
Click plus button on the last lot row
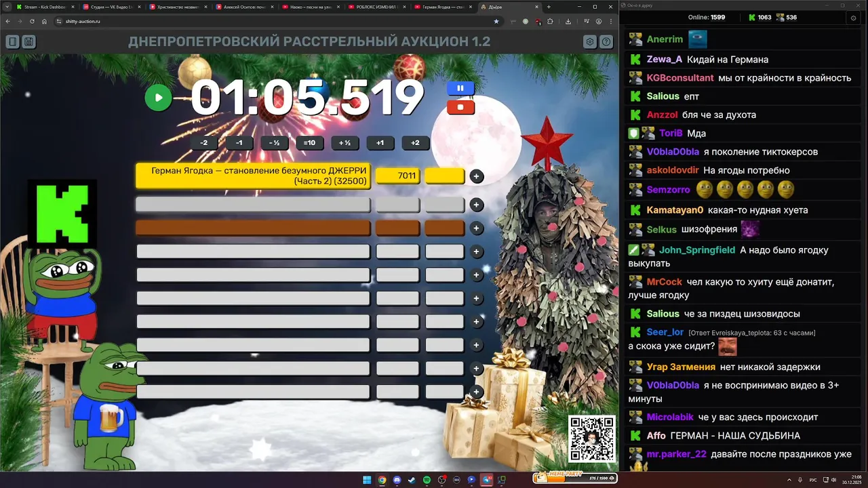point(477,392)
